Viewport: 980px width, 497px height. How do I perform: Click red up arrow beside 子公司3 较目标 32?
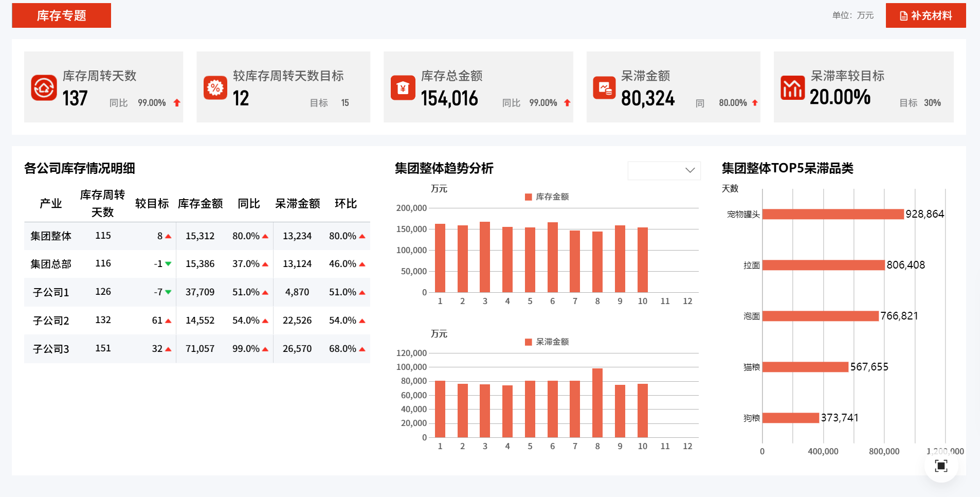click(168, 349)
